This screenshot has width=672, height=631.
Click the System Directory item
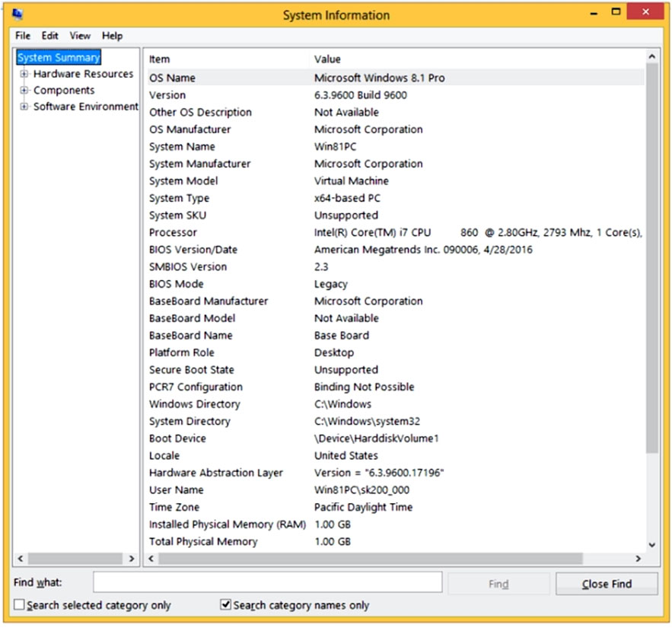point(189,421)
